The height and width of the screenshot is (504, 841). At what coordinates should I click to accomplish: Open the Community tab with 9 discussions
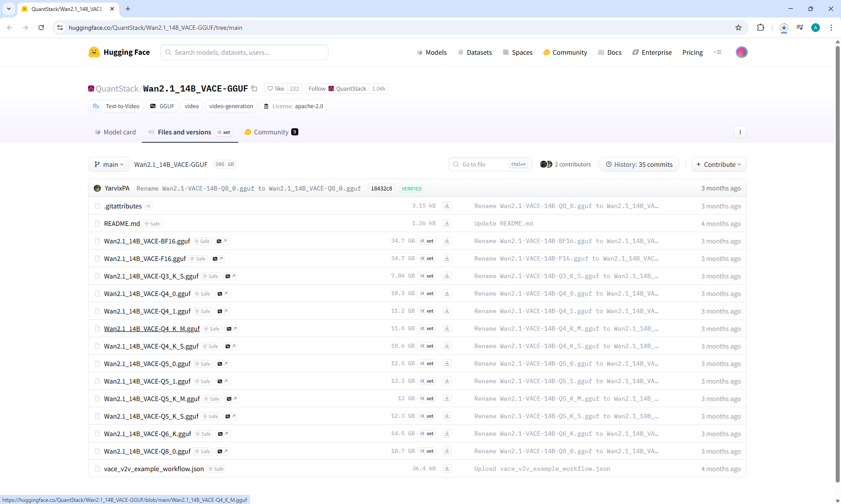tap(271, 132)
